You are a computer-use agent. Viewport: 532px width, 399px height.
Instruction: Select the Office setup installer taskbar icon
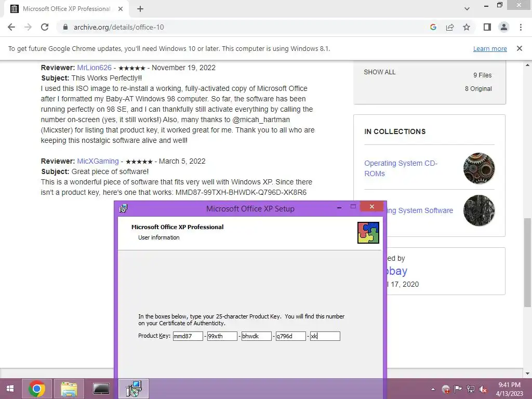click(134, 389)
